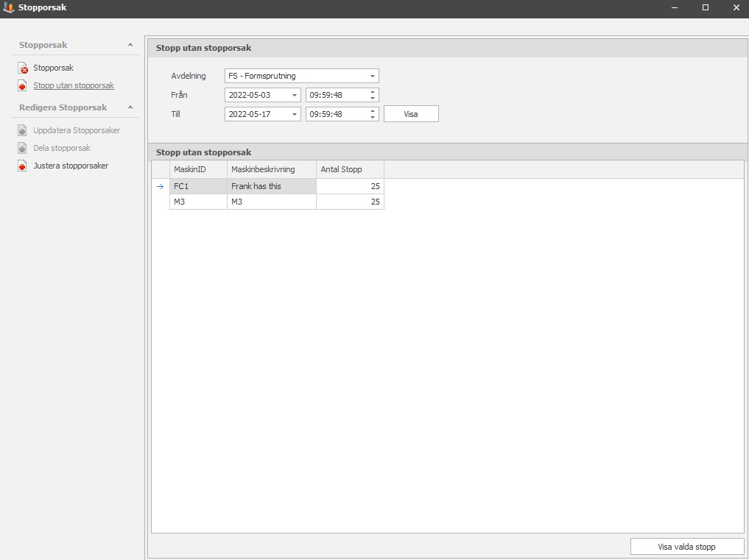Viewport: 749px width, 560px height.
Task: Select the 'Frank has this' description cell
Action: point(271,186)
